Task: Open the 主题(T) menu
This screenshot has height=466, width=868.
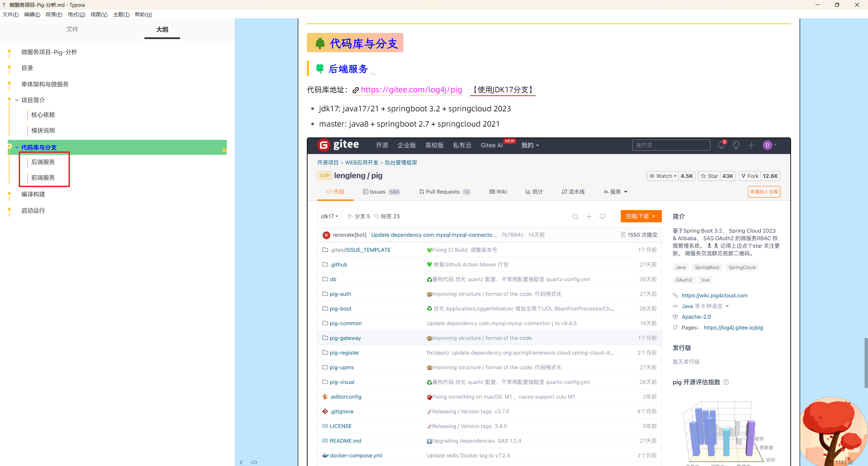Action: [121, 14]
